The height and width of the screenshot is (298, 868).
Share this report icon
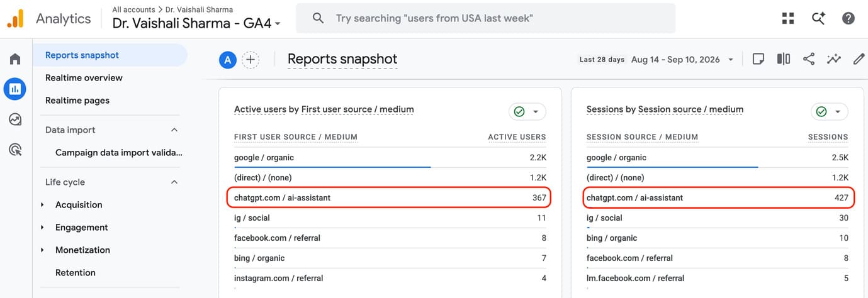click(809, 59)
